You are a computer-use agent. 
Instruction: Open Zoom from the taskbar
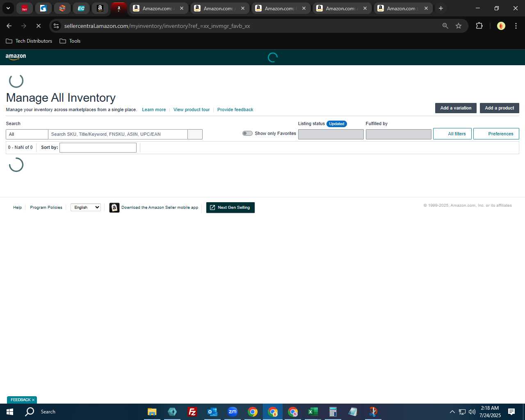pos(233,412)
